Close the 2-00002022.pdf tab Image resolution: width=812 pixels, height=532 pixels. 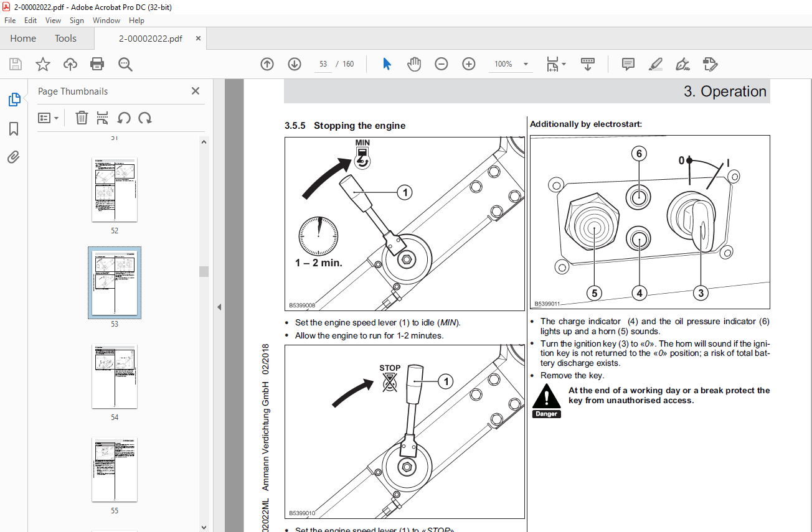(x=198, y=39)
